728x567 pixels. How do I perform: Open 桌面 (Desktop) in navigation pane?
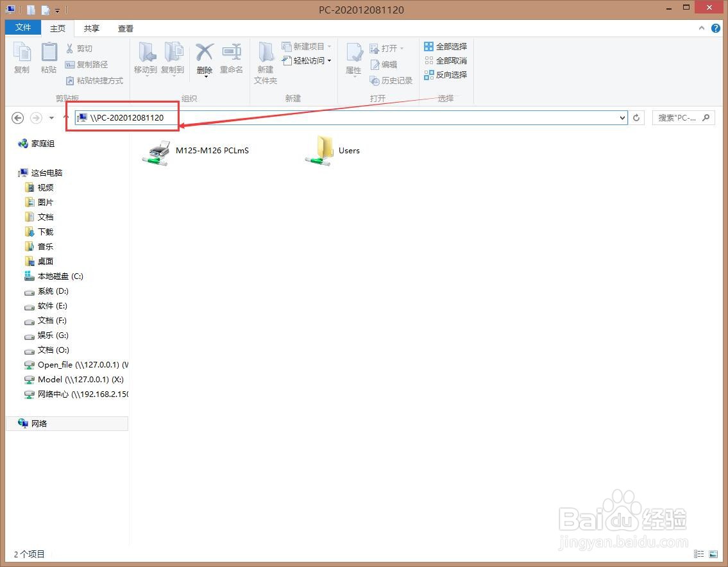pos(39,262)
